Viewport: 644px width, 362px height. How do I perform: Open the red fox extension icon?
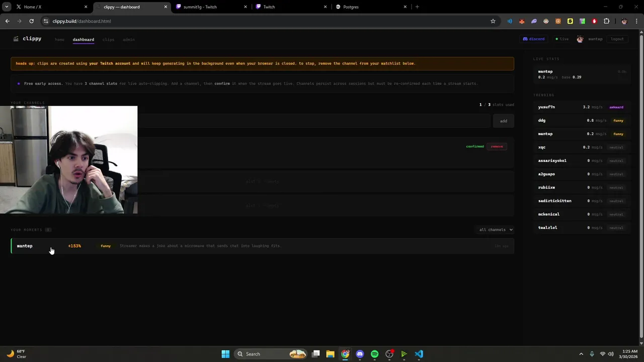tap(522, 21)
